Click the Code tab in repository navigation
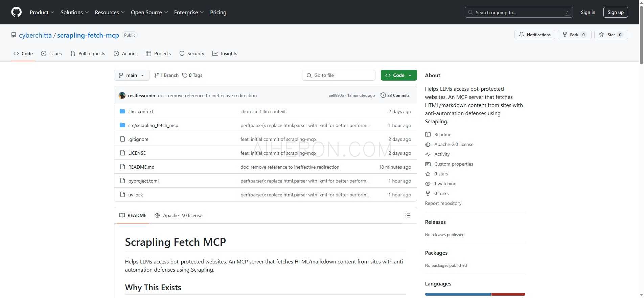Screen dimensions: 644x298 tap(23, 54)
